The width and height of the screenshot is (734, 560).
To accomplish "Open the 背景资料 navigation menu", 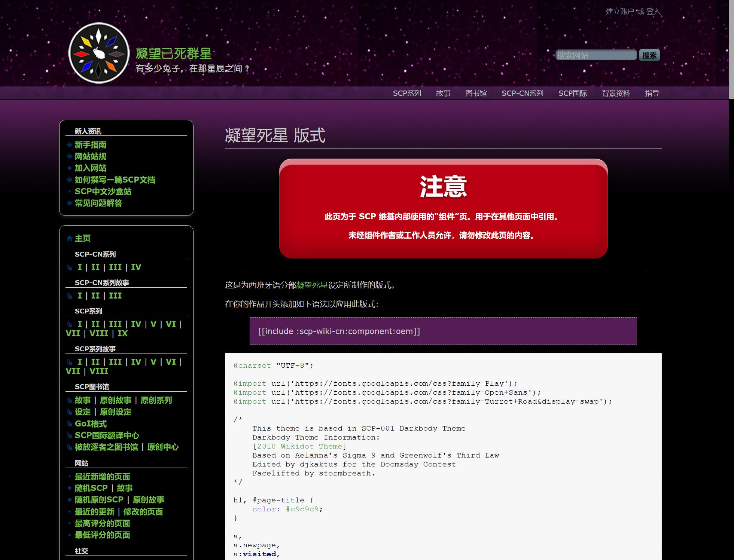I will click(616, 93).
